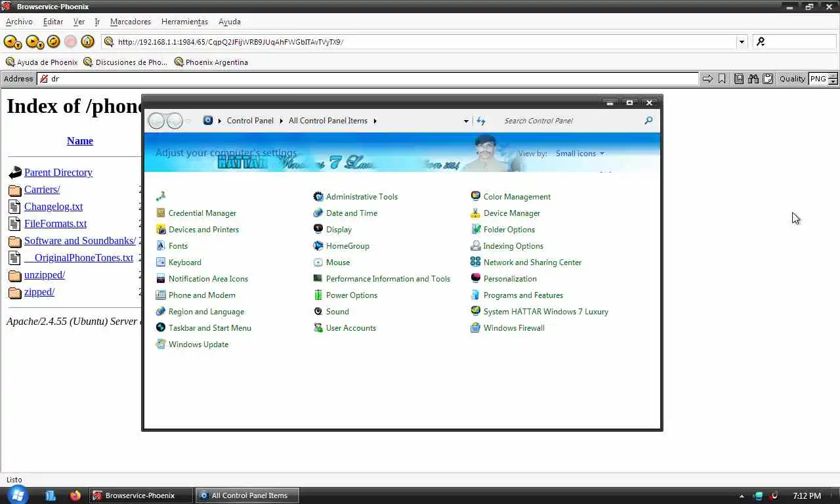Open the browser URL history dropdown arrow

[x=742, y=42]
